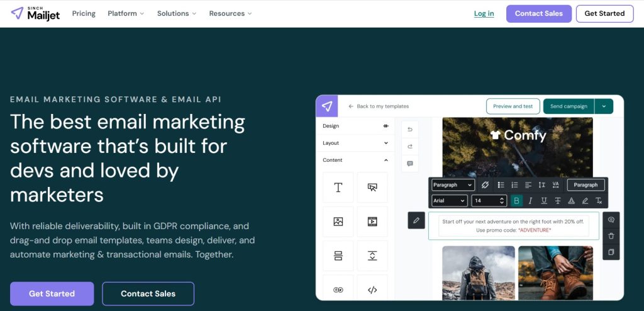Open the Platform menu
This screenshot has height=311, width=644.
(x=126, y=14)
